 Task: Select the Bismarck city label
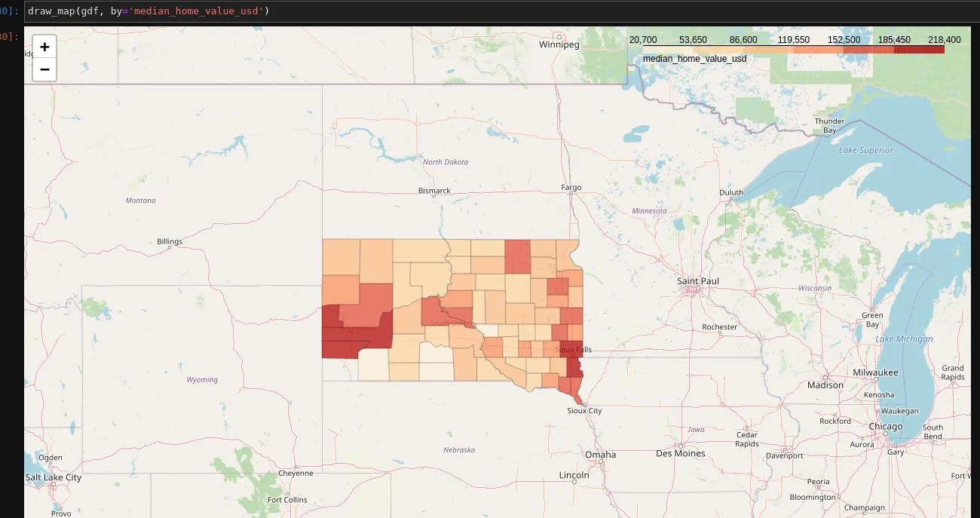tap(434, 191)
